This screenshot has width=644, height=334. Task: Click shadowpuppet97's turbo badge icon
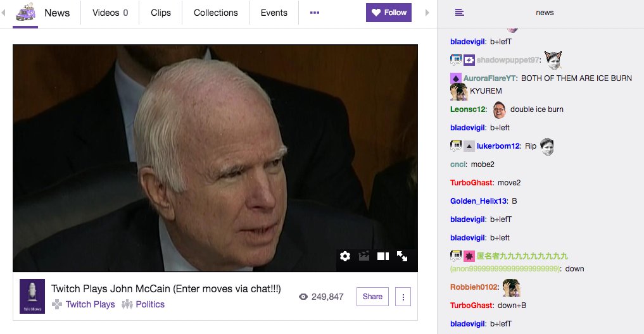click(469, 60)
